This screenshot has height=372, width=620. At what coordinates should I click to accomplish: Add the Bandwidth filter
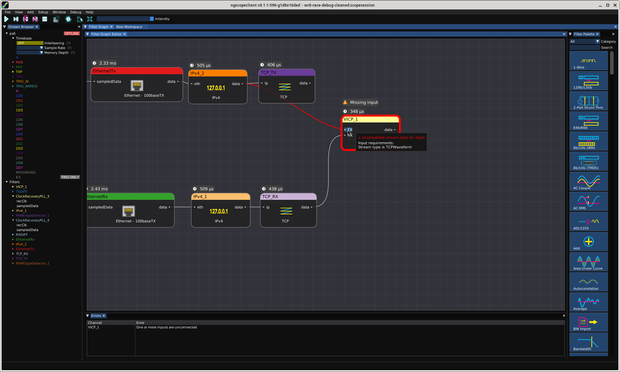[x=588, y=343]
